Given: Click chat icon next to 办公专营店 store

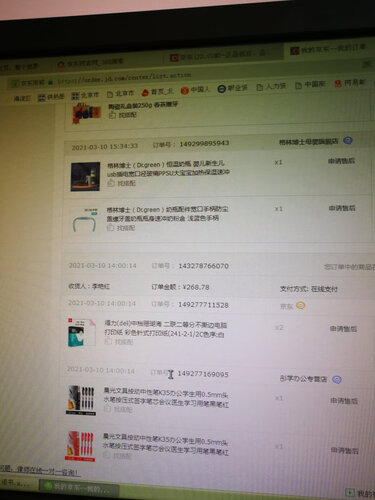Looking at the screenshot, I should (337, 379).
